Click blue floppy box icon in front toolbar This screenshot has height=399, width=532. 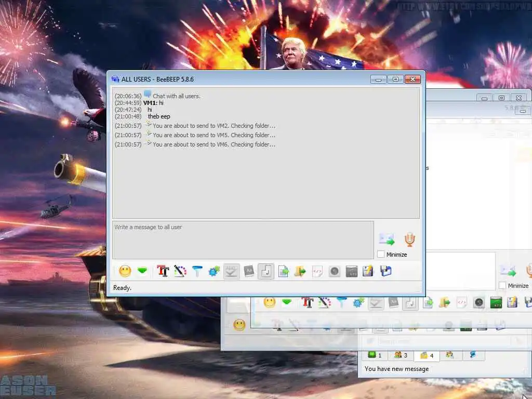tap(386, 271)
